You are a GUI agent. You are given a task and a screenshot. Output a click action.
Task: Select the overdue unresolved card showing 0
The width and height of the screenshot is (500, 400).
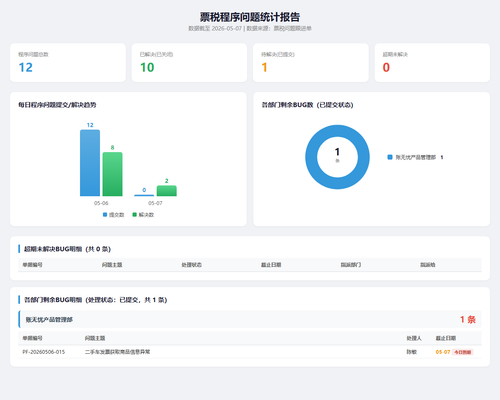pyautogui.click(x=432, y=62)
